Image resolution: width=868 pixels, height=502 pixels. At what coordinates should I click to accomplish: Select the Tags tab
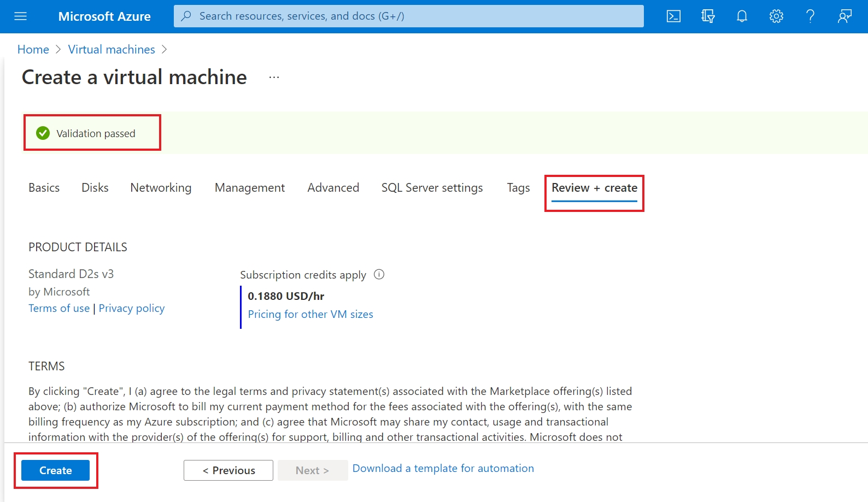click(x=518, y=188)
